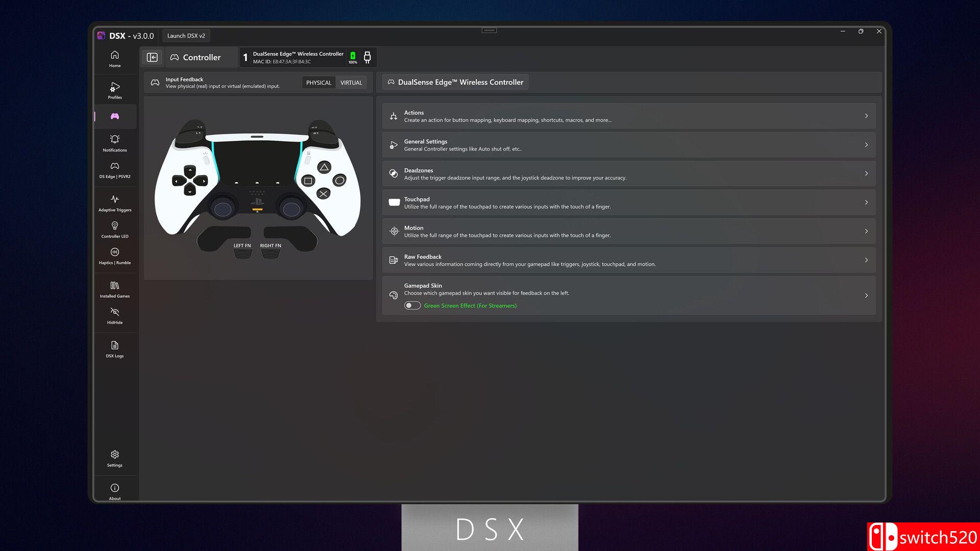Open Haptics | Rumble settings
This screenshot has height=551, width=980.
(115, 256)
